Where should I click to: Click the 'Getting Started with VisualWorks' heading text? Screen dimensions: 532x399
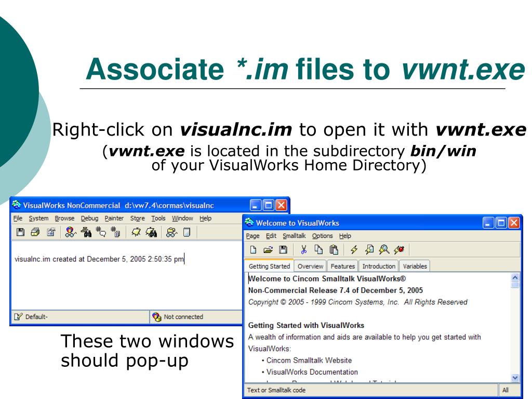pyautogui.click(x=306, y=325)
